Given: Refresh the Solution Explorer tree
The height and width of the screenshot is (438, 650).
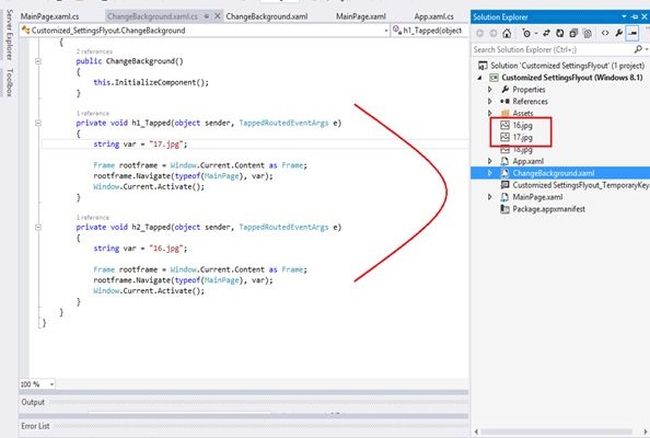Looking at the screenshot, I should [560, 34].
